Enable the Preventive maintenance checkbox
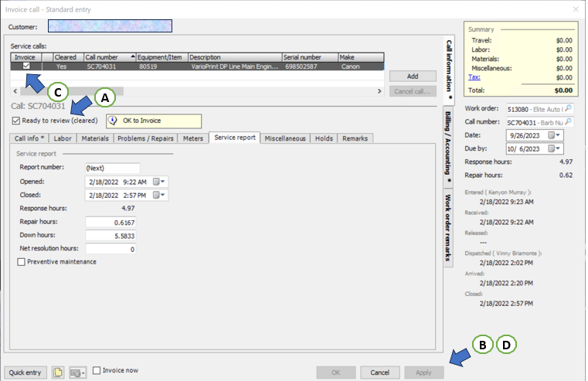Viewport: 588px width, 381px height. (x=22, y=262)
